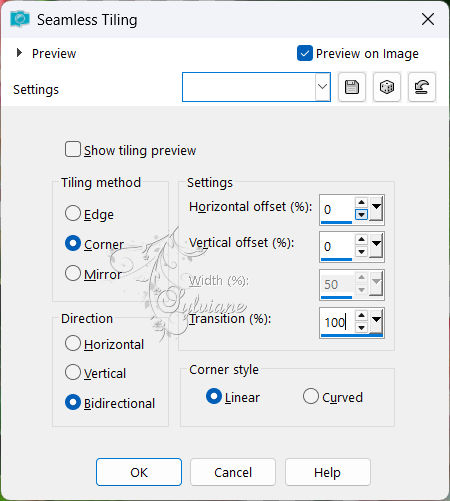
Task: Expand the Preview disclosure triangle
Action: pos(19,53)
